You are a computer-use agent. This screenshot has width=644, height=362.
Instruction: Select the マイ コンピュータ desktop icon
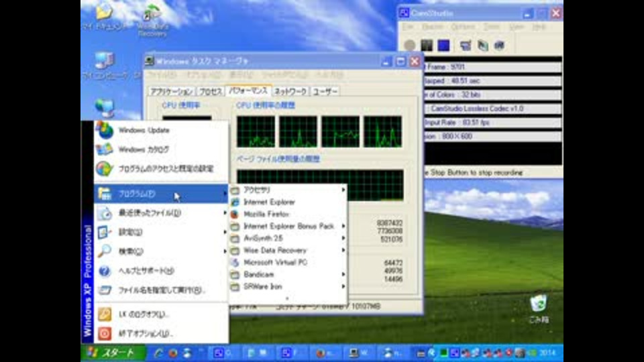click(105, 66)
